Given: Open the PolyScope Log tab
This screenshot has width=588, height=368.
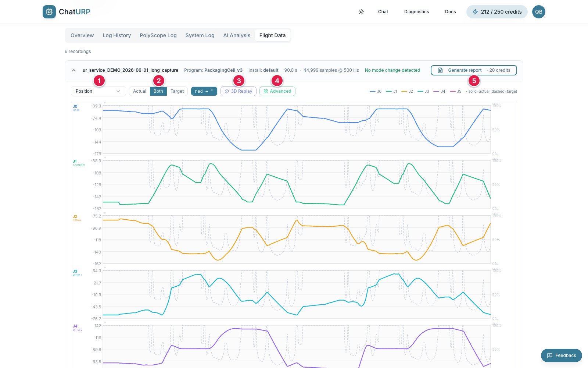Looking at the screenshot, I should tap(158, 35).
